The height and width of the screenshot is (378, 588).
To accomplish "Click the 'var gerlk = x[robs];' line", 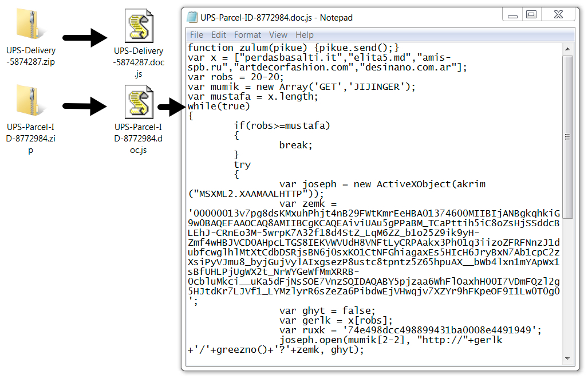I will (336, 321).
